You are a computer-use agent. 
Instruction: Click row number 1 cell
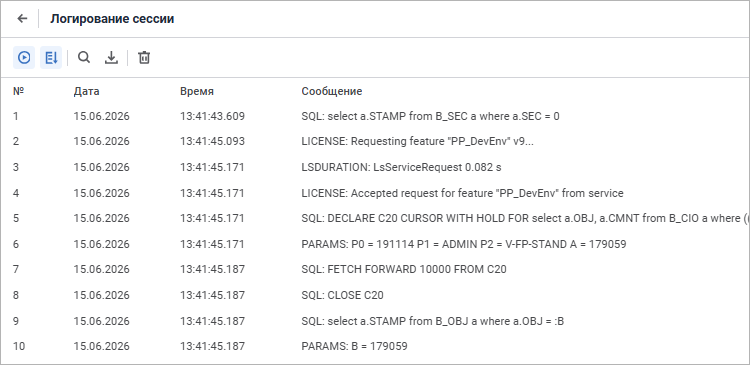16,116
